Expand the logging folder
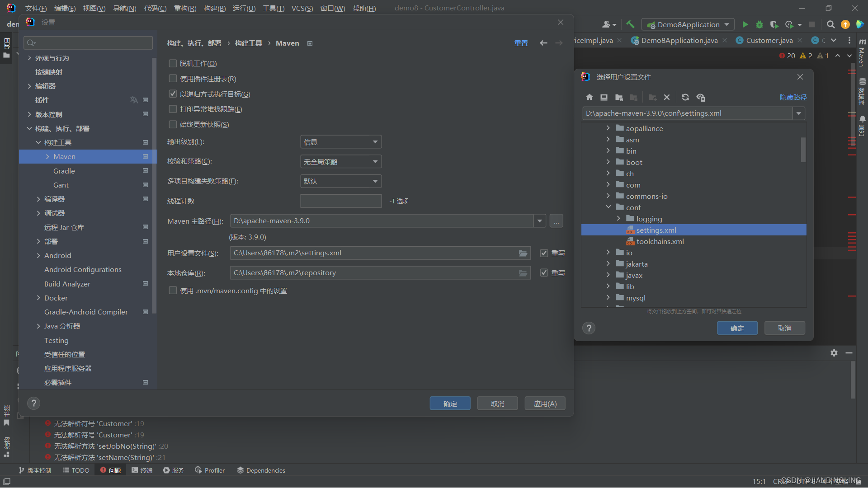The width and height of the screenshot is (868, 488). [618, 219]
